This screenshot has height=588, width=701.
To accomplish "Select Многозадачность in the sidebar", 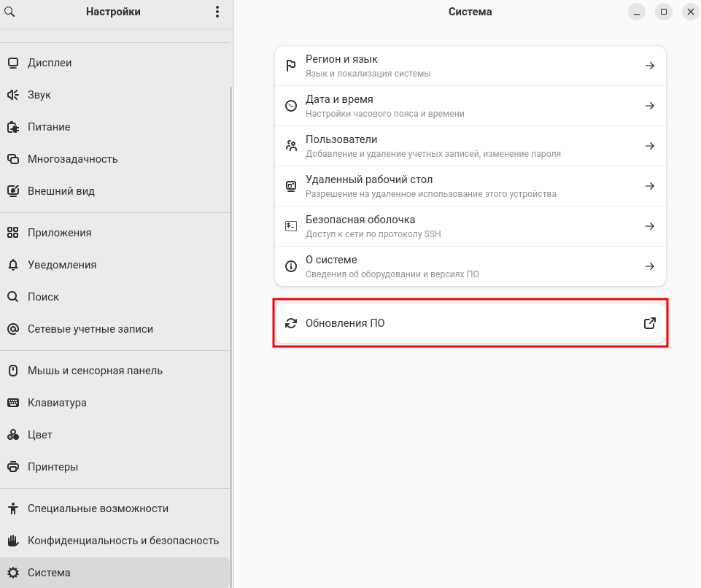I will (x=72, y=159).
